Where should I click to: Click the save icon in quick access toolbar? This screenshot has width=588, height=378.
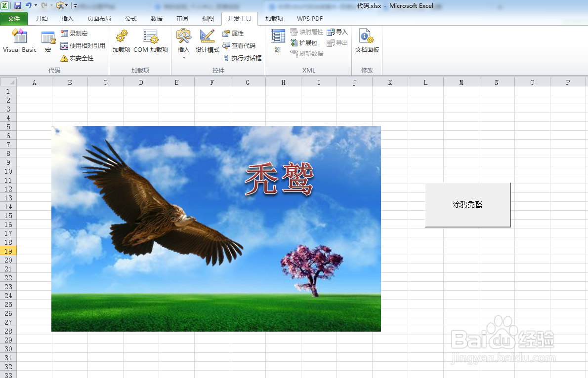(x=18, y=5)
